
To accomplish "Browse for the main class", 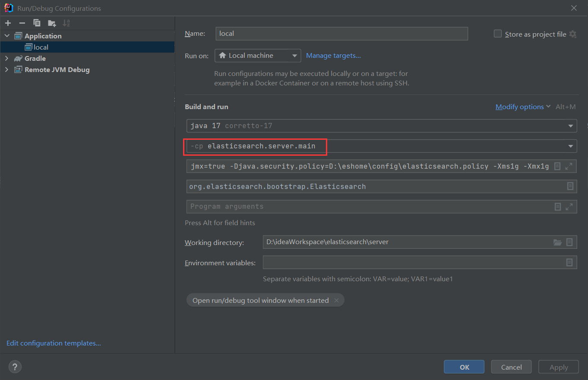I will coord(570,186).
